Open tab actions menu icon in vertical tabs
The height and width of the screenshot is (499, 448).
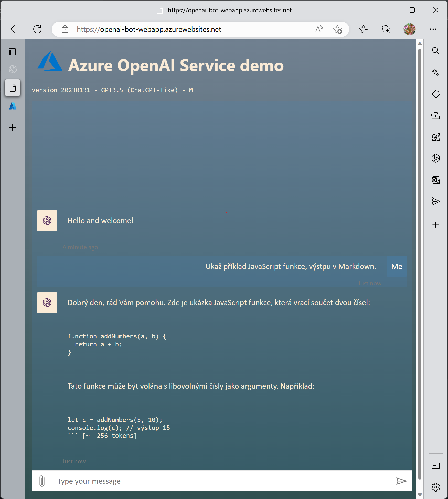pyautogui.click(x=12, y=52)
